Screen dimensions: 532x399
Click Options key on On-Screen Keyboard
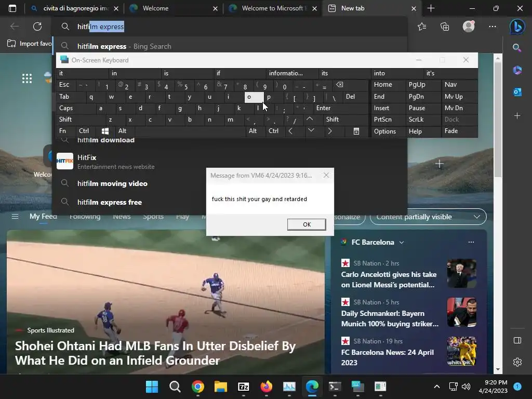click(388, 131)
